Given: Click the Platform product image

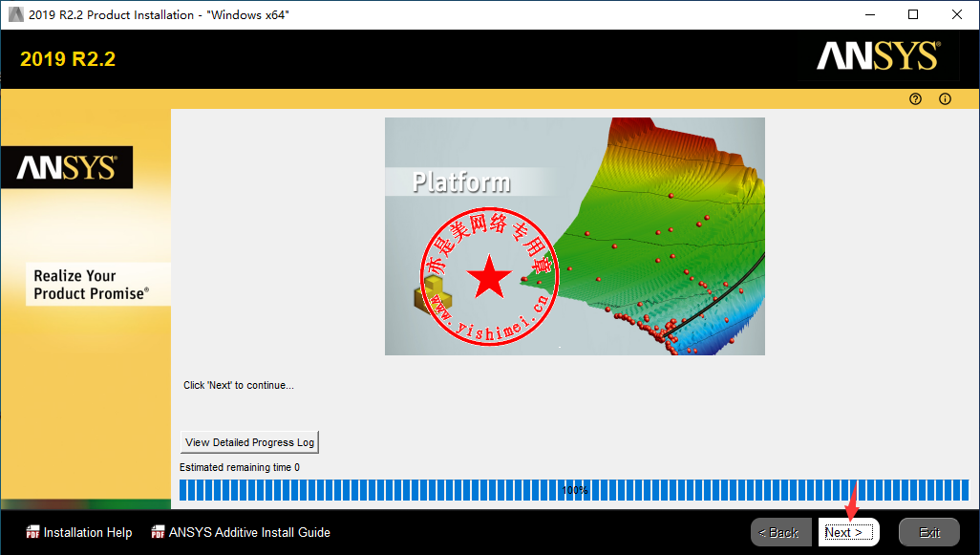Looking at the screenshot, I should click(x=574, y=236).
